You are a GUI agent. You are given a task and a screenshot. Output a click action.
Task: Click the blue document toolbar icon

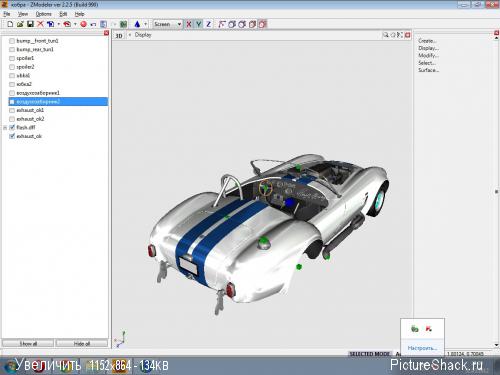(x=104, y=24)
